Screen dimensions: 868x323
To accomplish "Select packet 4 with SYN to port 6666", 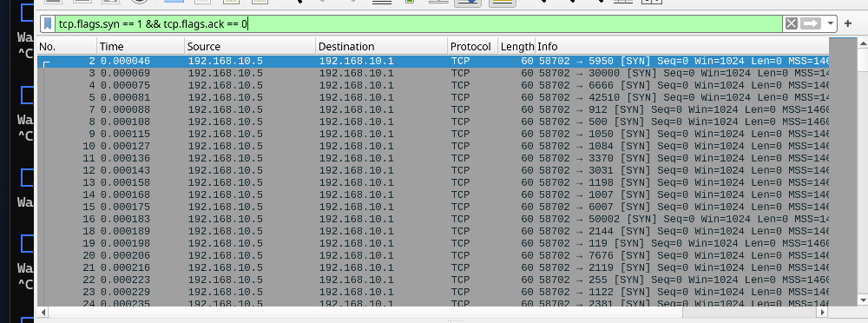I will [433, 85].
